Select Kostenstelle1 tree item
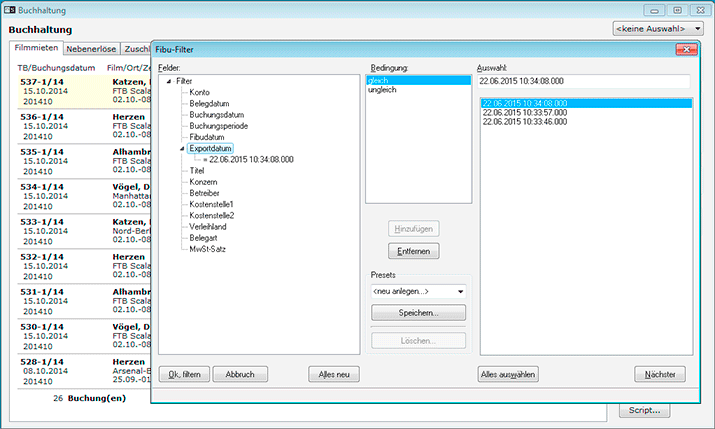The height and width of the screenshot is (429, 715). tap(211, 204)
